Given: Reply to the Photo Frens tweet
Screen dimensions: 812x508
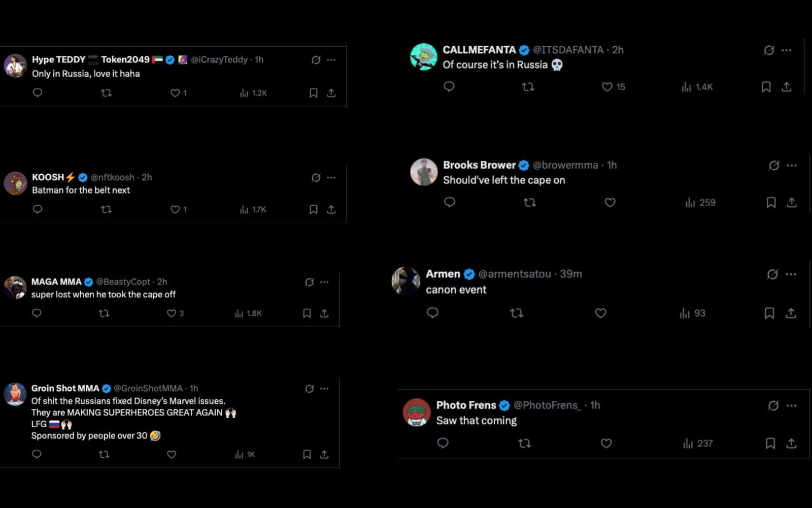Looking at the screenshot, I should [443, 443].
